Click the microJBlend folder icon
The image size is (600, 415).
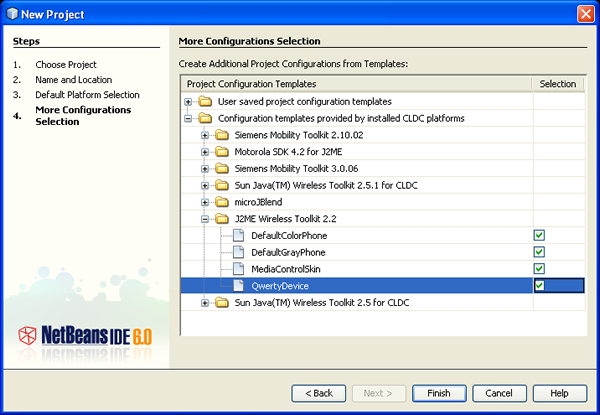coord(222,202)
